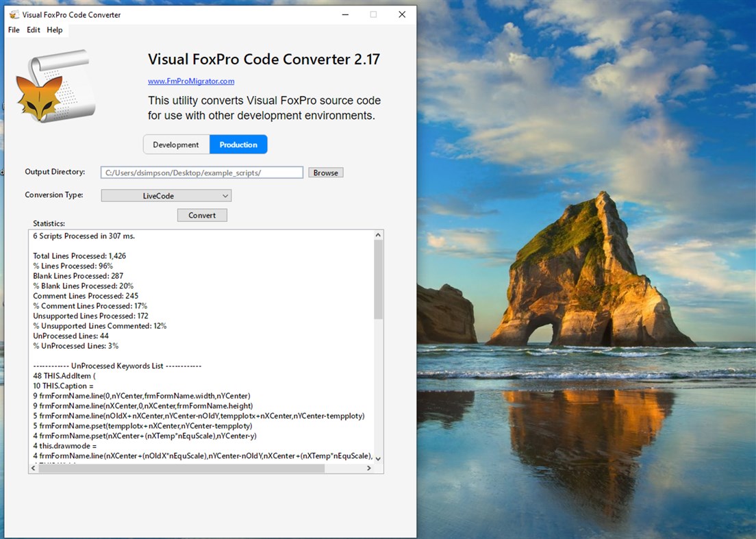Click the "% UnProcessed Lines: 3%" line
Screen dimensions: 756x539
(76, 346)
